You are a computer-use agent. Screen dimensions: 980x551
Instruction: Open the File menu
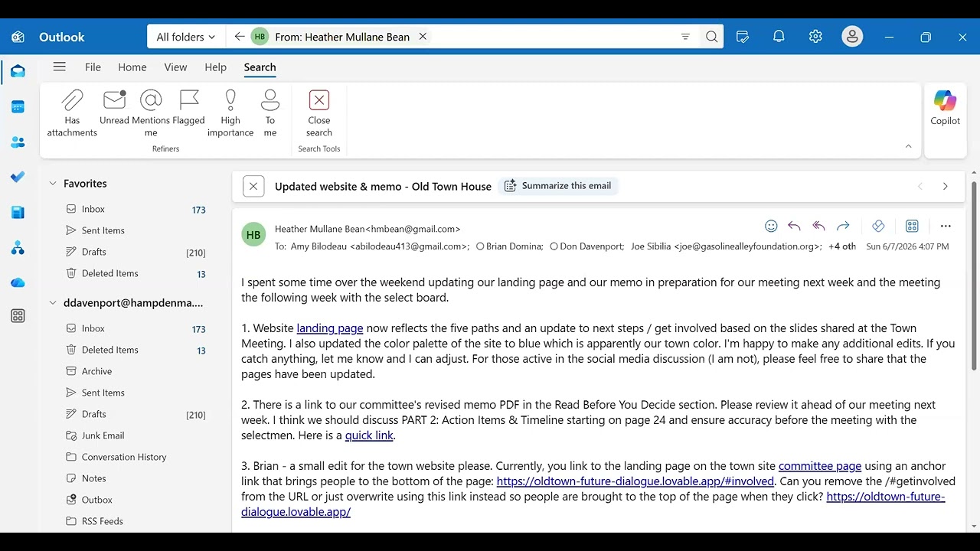pos(93,67)
